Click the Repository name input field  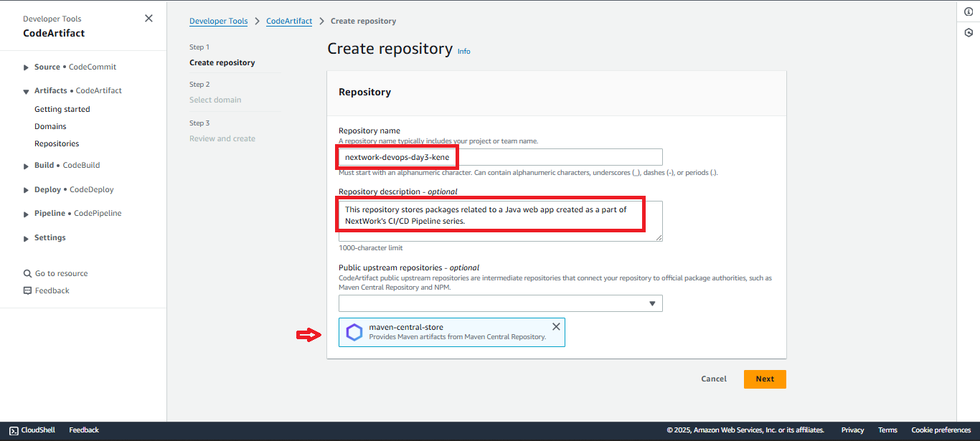pos(500,157)
